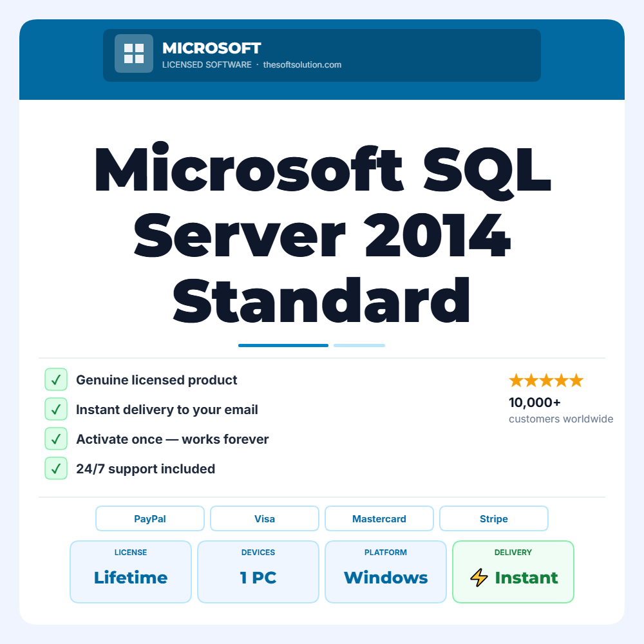This screenshot has height=644, width=644.
Task: Click the checkmark beside Activate once — works forever
Action: tap(56, 439)
